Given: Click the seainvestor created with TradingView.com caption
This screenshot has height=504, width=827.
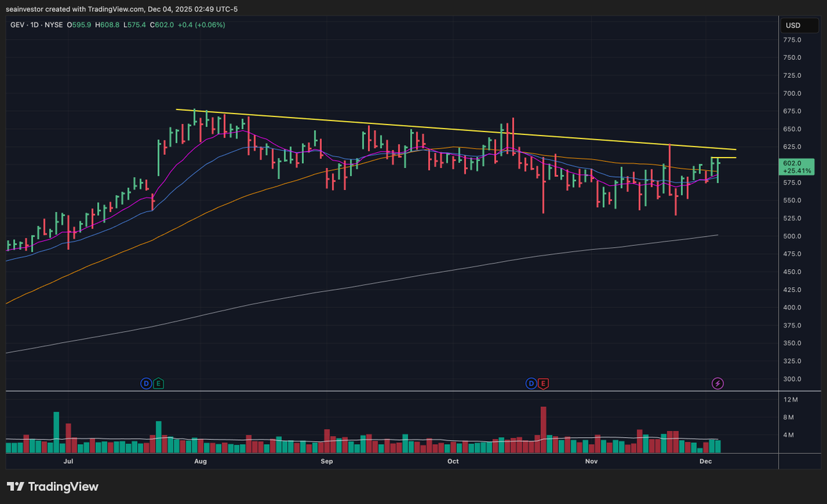Looking at the screenshot, I should coord(121,8).
